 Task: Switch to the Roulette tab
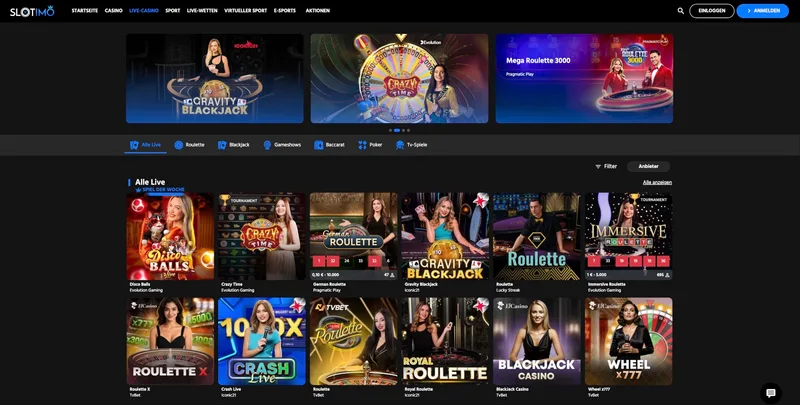point(189,145)
